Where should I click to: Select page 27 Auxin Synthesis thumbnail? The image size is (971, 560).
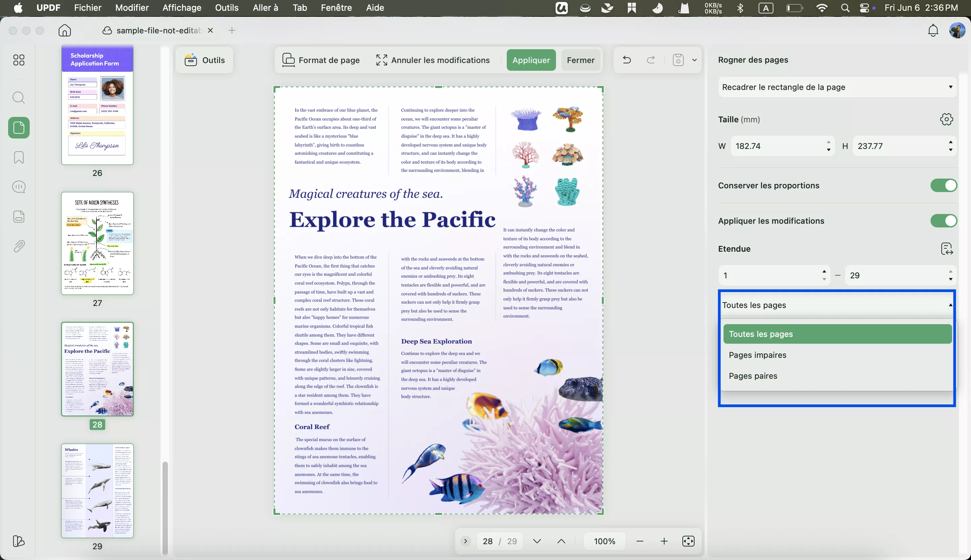(97, 244)
